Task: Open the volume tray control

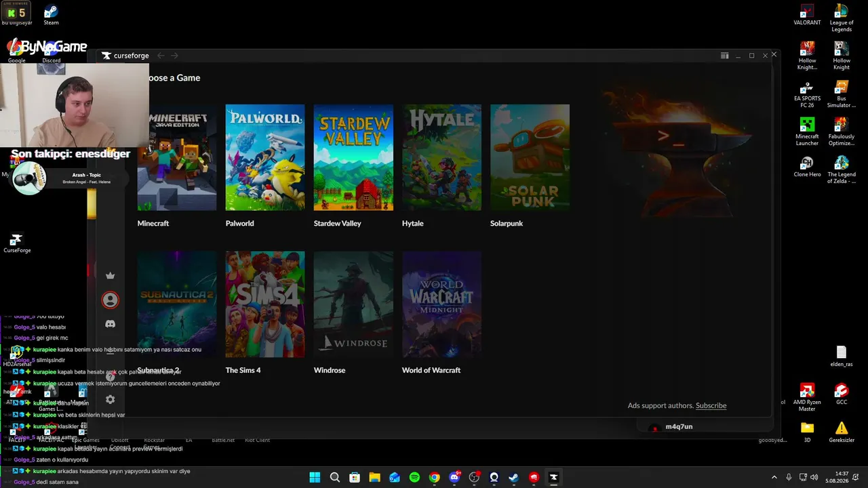Action: (x=814, y=477)
